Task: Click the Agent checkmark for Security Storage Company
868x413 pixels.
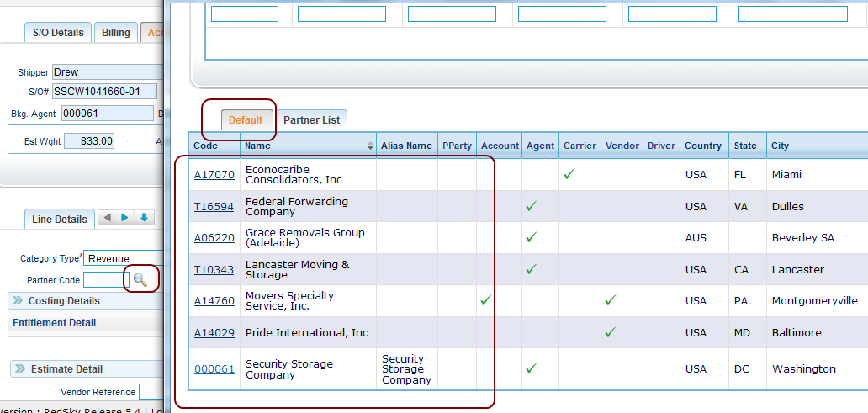Action: coord(532,368)
